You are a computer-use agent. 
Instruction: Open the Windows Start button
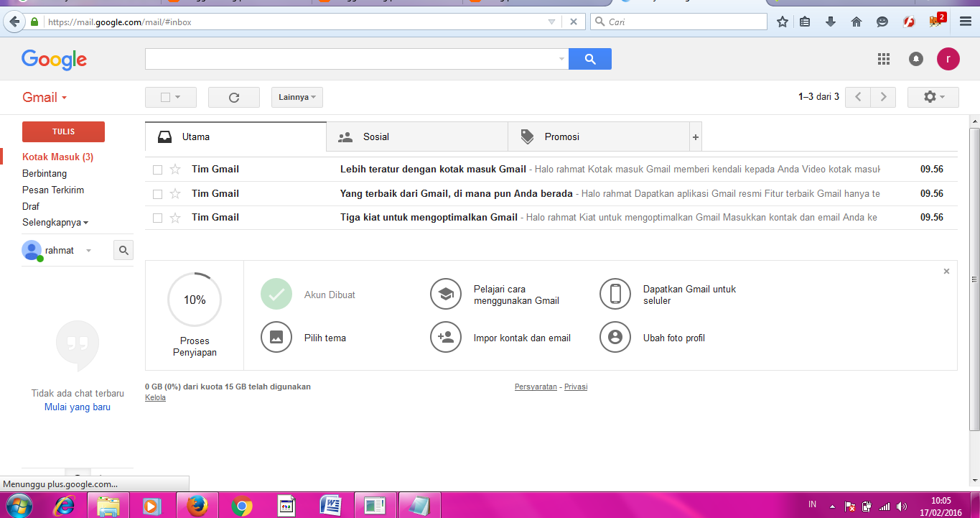[x=19, y=506]
